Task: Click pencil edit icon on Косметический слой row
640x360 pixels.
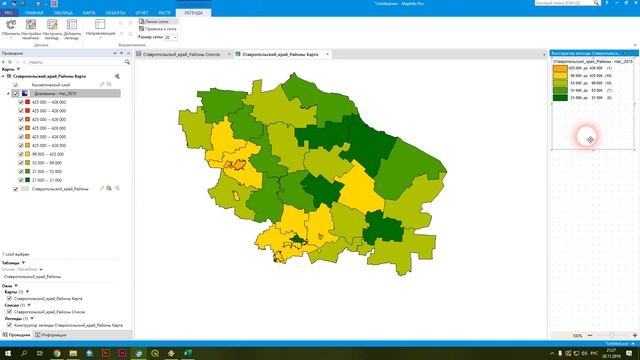Action: pos(102,84)
